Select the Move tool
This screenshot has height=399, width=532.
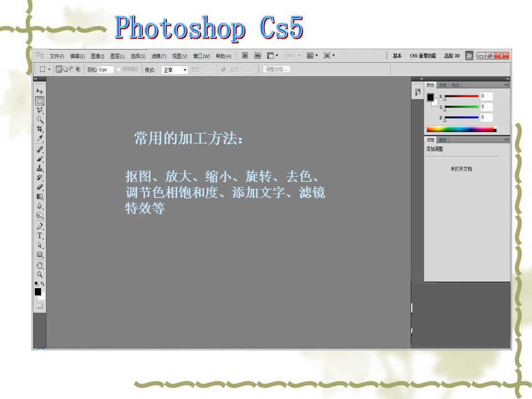(40, 91)
